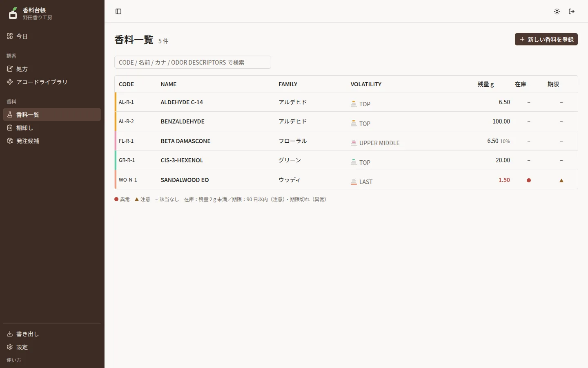The image size is (588, 368).
Task: Click ウッディ family cell
Action: (x=289, y=180)
